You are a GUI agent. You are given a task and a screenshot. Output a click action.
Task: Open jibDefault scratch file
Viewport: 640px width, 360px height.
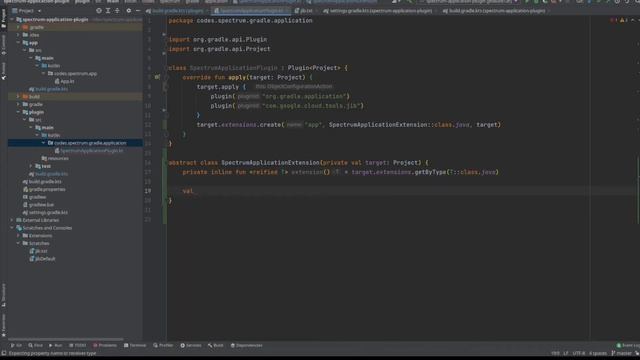coord(42,259)
